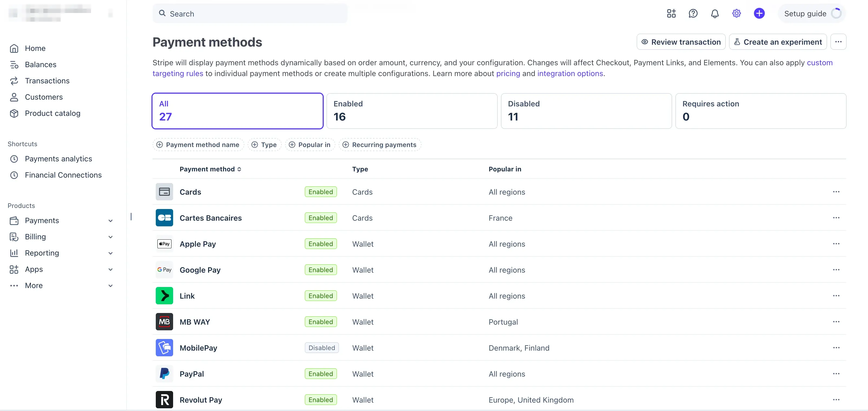
Task: View notifications bell icon
Action: 715,14
